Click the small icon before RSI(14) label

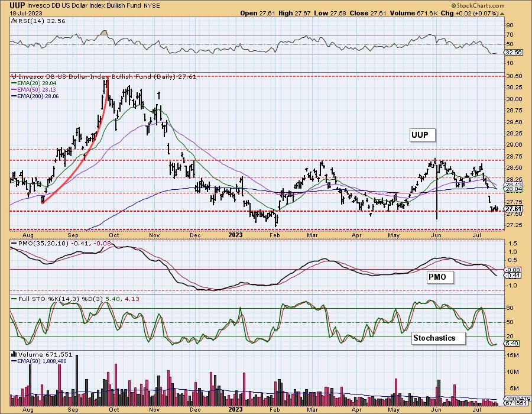pos(14,21)
